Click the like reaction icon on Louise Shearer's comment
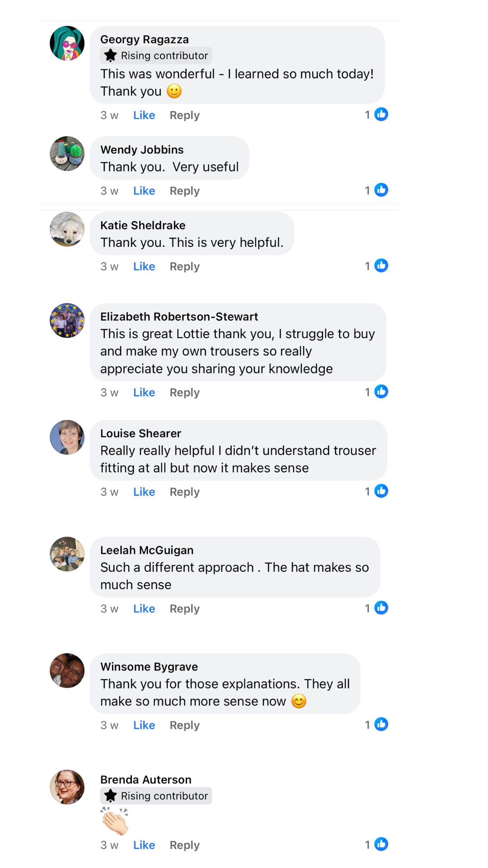 [381, 491]
